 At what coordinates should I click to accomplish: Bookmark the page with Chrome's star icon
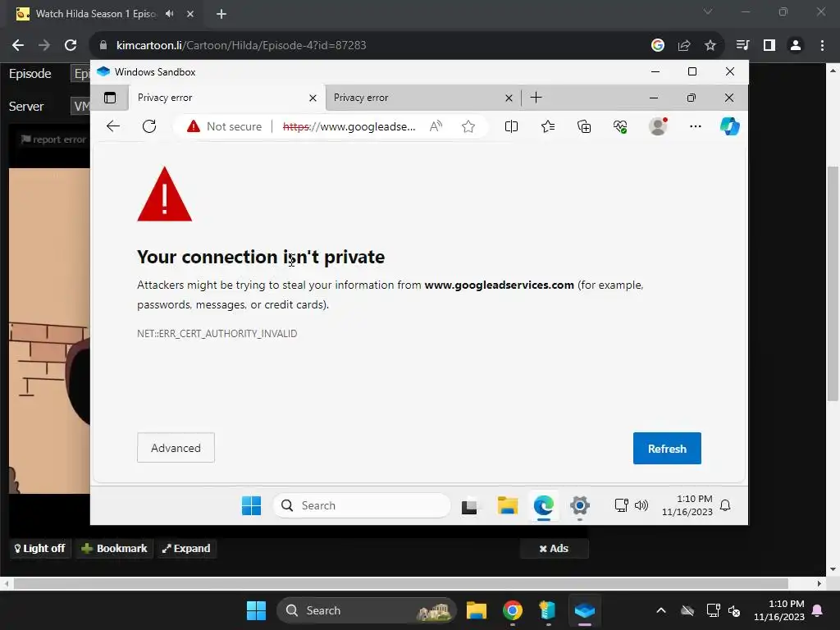click(710, 45)
